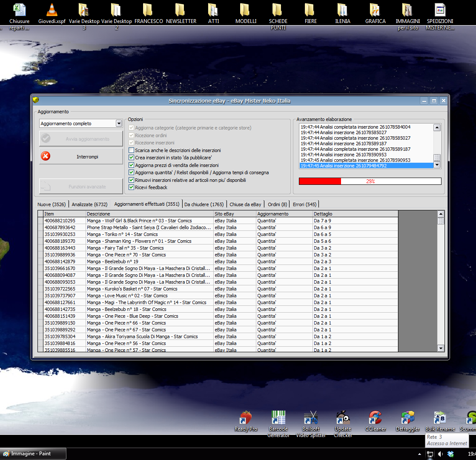Click the red progress bar at 29%
The height and width of the screenshot is (460, 476).
370,181
